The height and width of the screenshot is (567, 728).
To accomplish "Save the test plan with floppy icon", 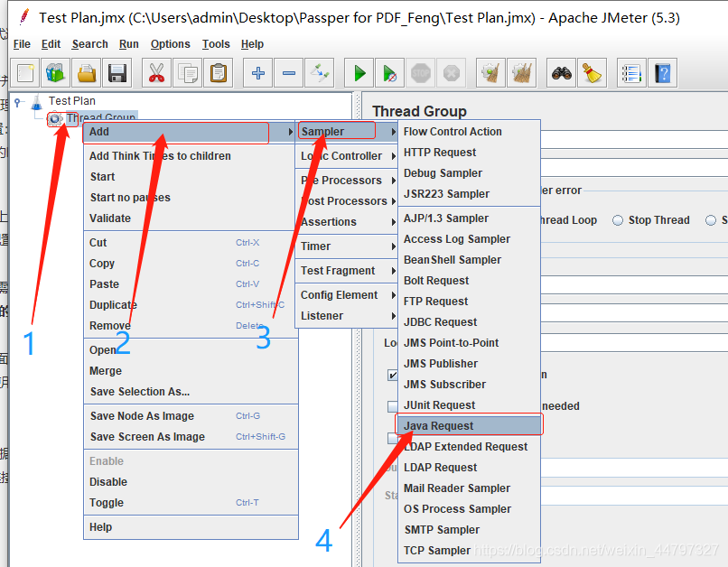I will click(117, 73).
